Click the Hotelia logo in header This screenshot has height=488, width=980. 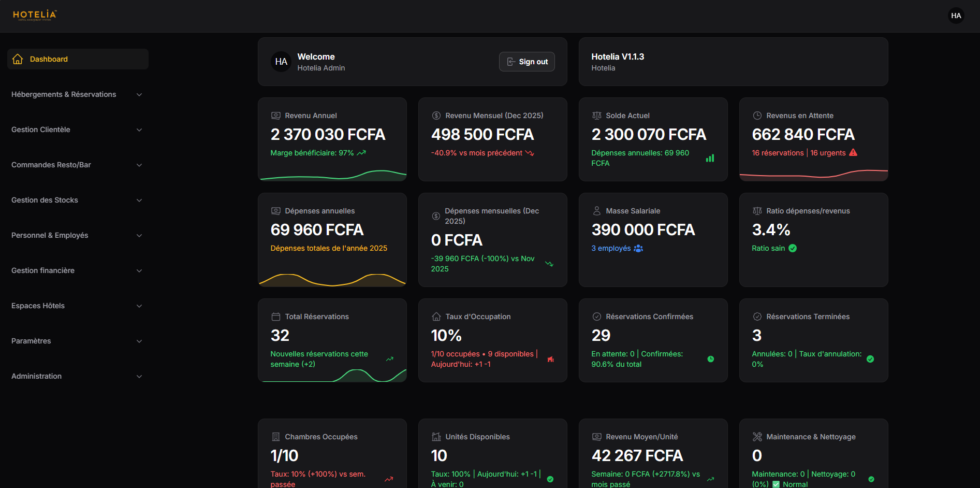tap(35, 15)
